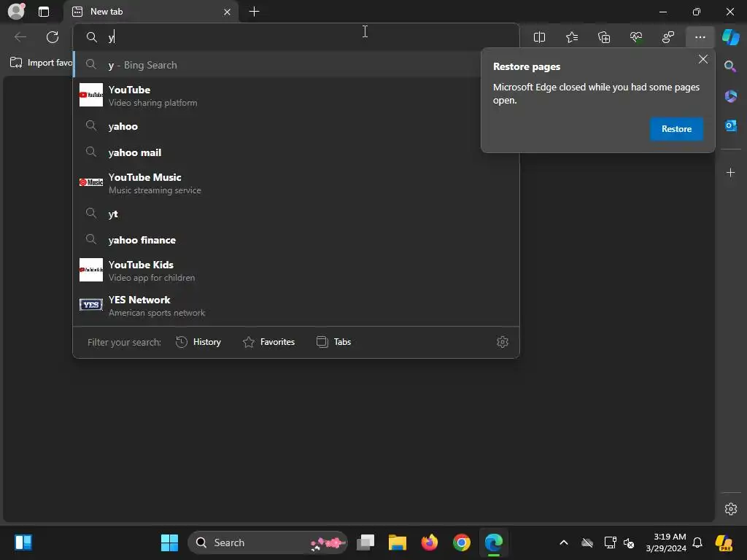Open Windows Start menu

point(169,542)
